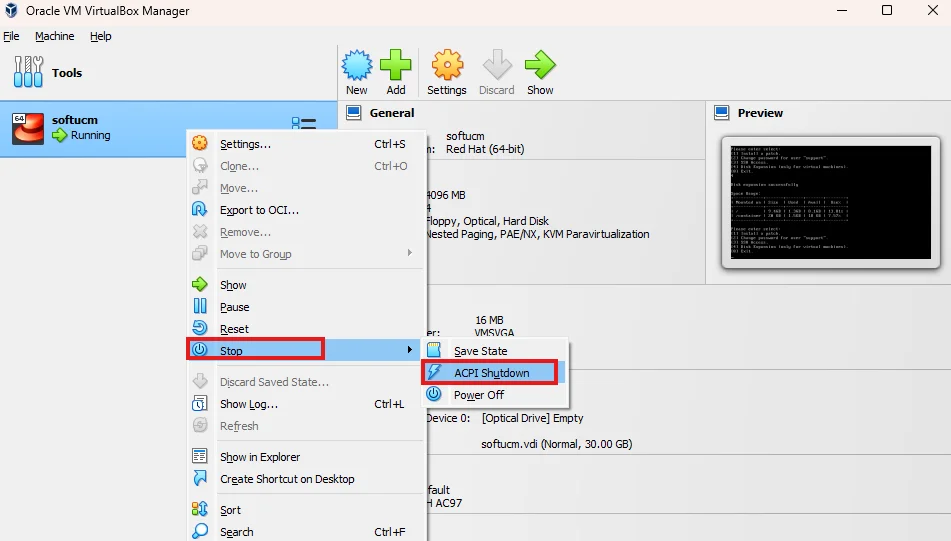Click the green Show arrow in toolbar

coord(540,65)
